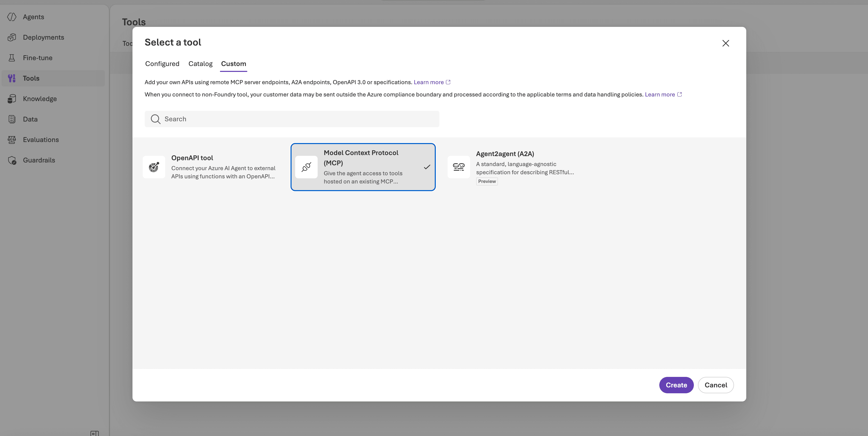Click the Create button
Screen dimensions: 868x436
pos(676,385)
